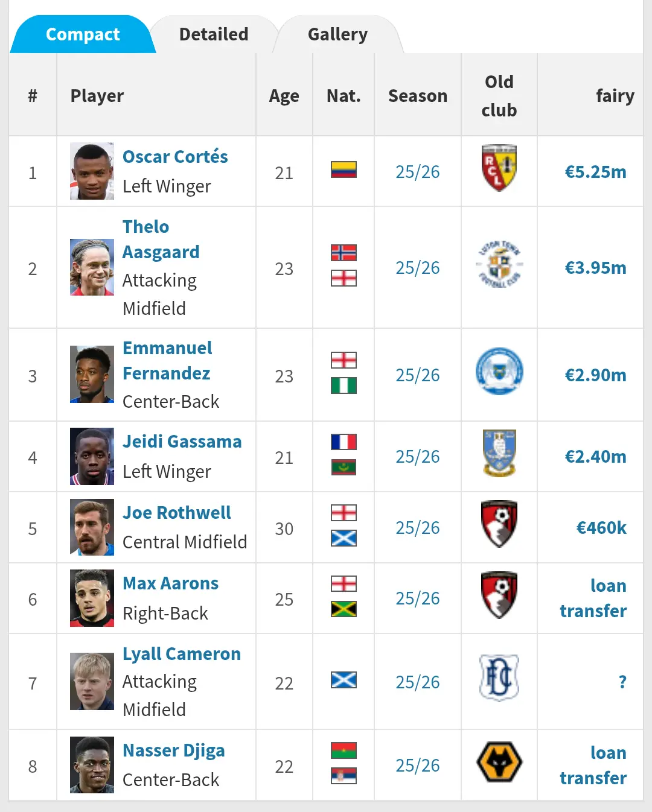Open the Dundee FC club crest

coord(499,678)
